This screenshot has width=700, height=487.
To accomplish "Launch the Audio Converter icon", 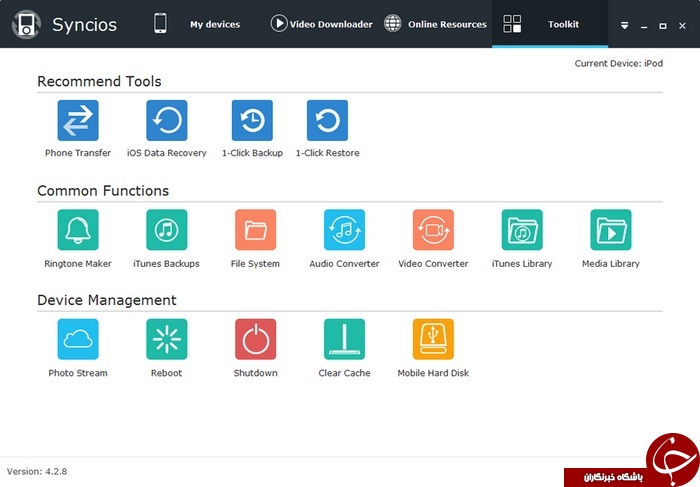I will click(344, 229).
